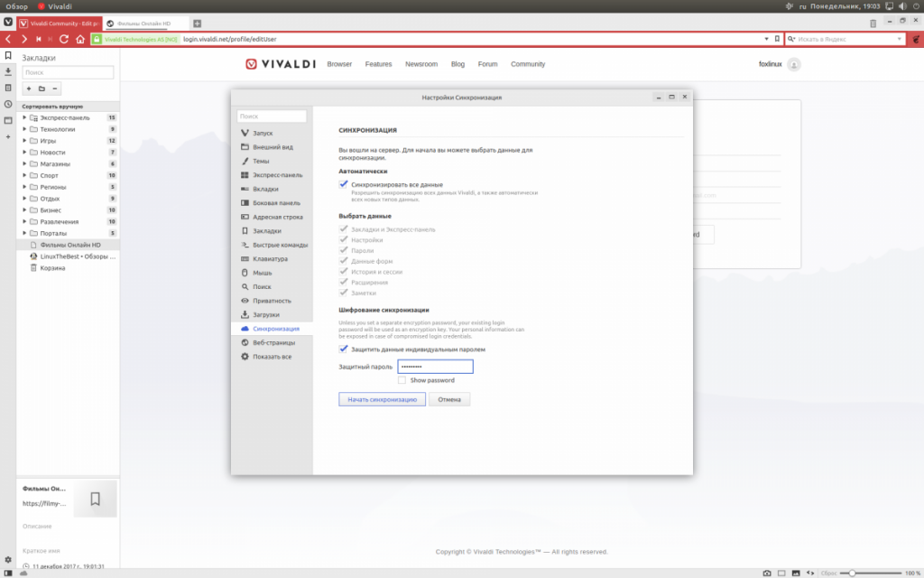Open Forum link on Vivaldi site
Image resolution: width=924 pixels, height=578 pixels.
487,64
